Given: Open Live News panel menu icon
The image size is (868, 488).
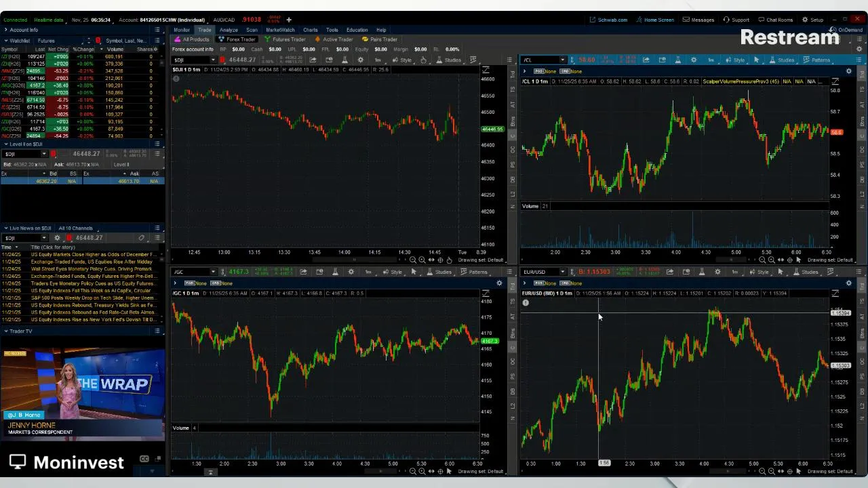Looking at the screenshot, I should tap(157, 228).
